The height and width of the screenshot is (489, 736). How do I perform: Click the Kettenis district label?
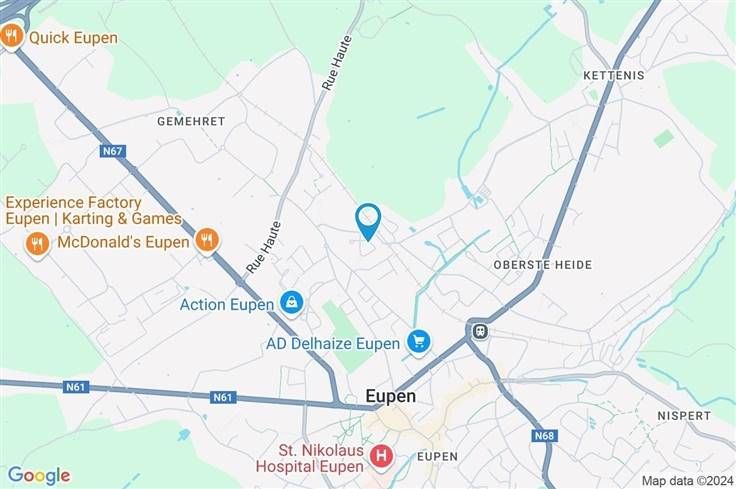(613, 76)
